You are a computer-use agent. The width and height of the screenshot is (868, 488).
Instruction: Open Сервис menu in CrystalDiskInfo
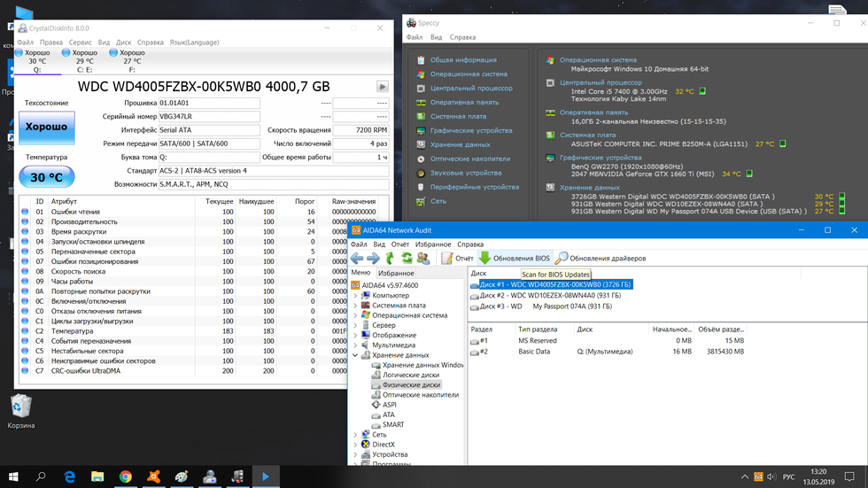81,42
